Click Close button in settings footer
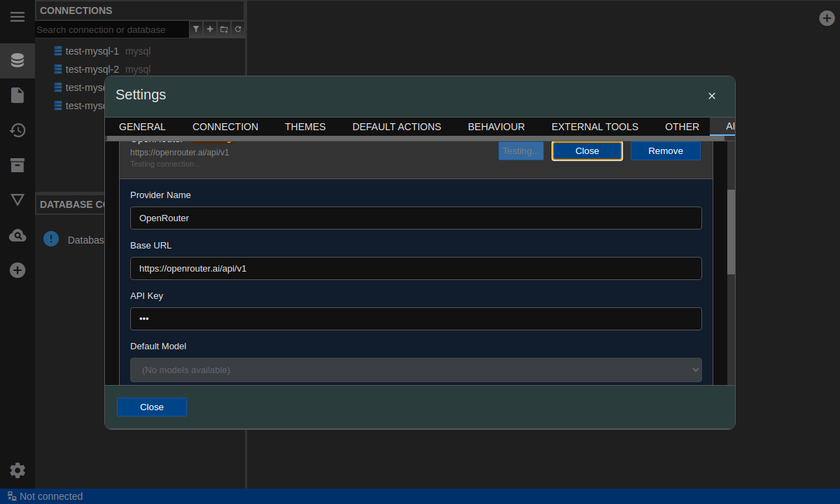 click(152, 407)
